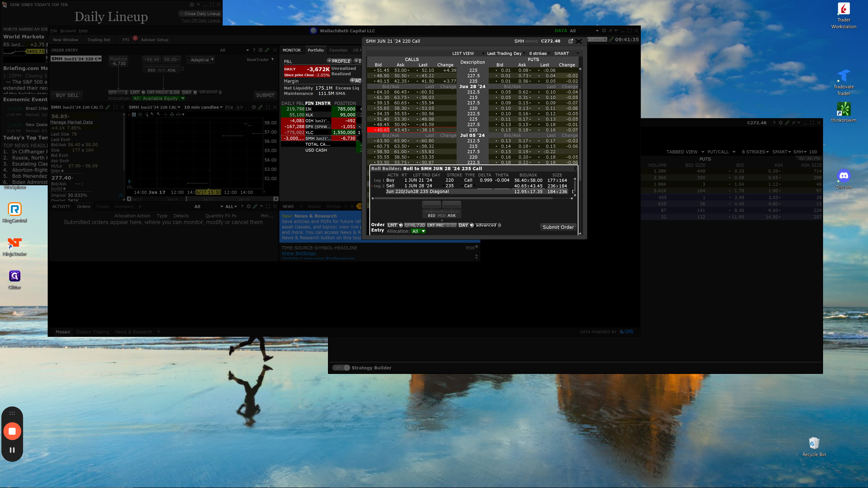Open All Available Equity allocation dropdown
This screenshot has height=488, width=868.
[159, 98]
